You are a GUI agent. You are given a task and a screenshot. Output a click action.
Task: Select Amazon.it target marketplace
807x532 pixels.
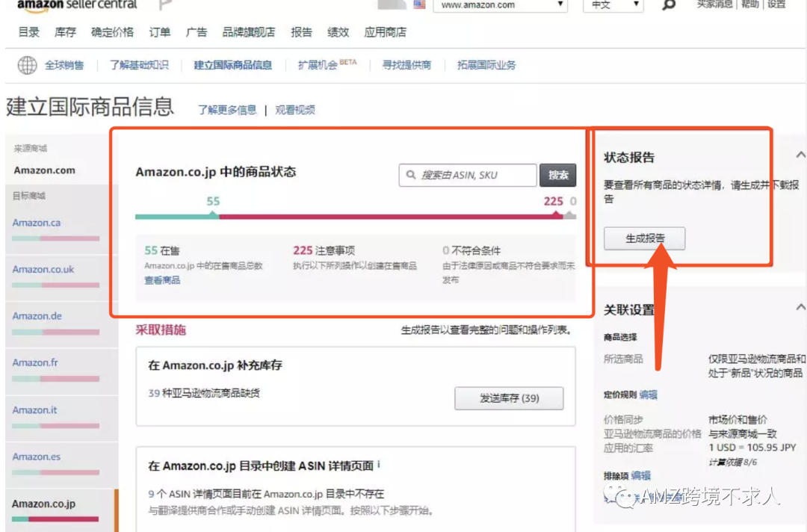tap(34, 410)
